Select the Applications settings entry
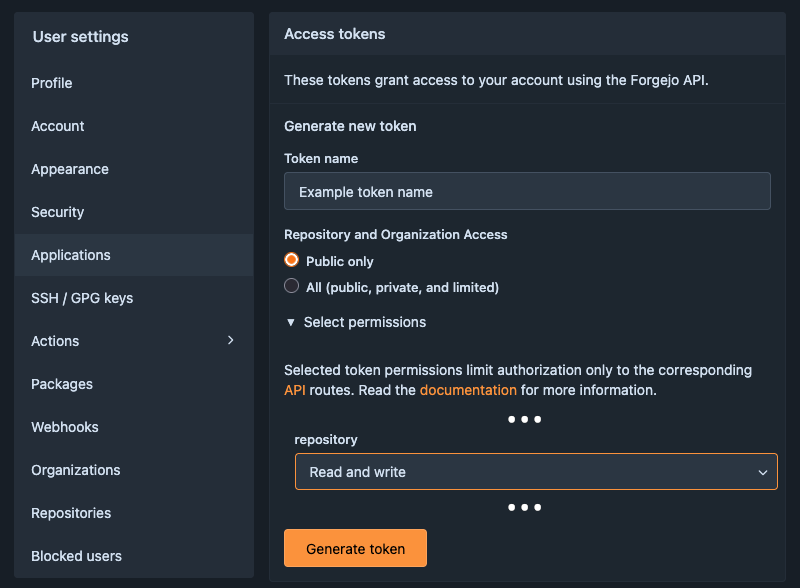This screenshot has height=588, width=800. tap(70, 255)
